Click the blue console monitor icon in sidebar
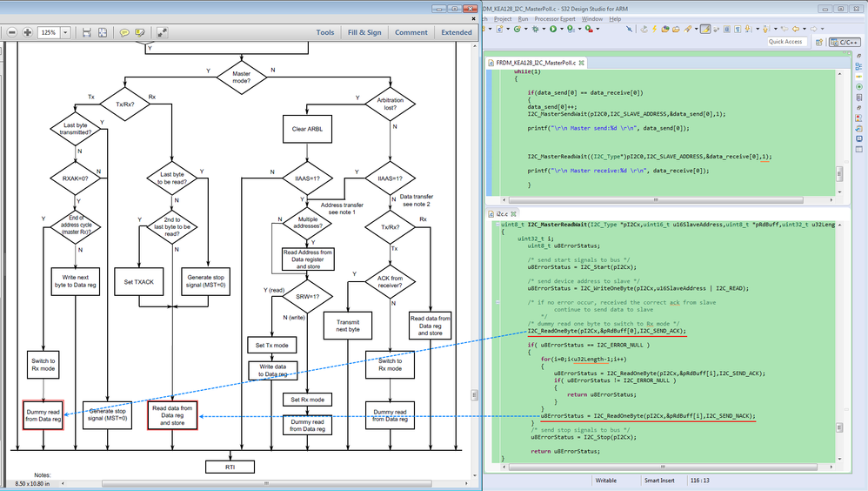This screenshot has height=491, width=868. pyautogui.click(x=858, y=138)
